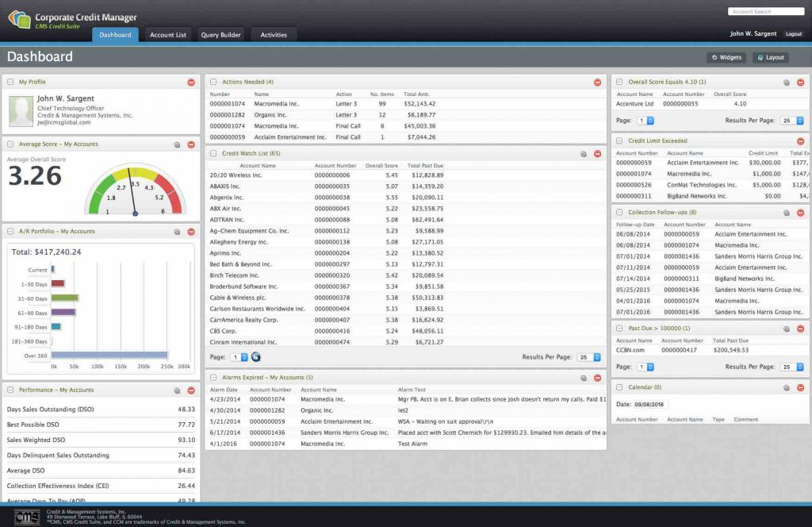Collapse the Credit Limit Exceeded widget
The height and width of the screenshot is (527, 812).
tap(619, 140)
